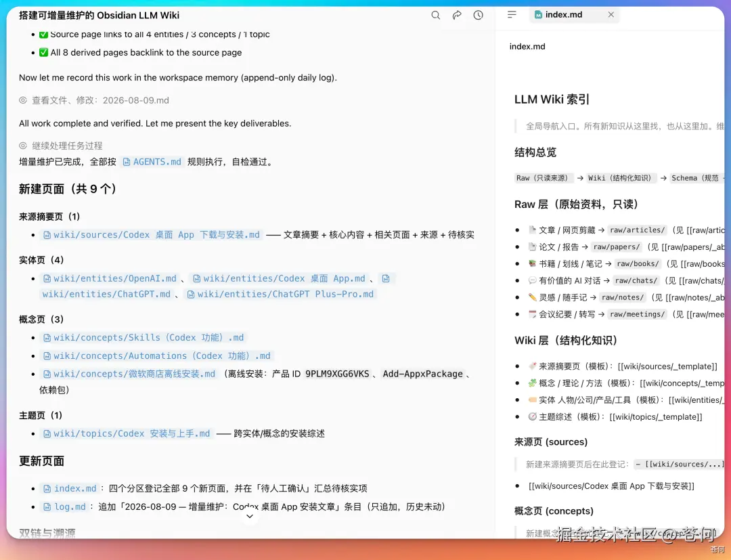Toggle the outline list icon beside index.md tab
This screenshot has width=731, height=560.
[x=512, y=15]
